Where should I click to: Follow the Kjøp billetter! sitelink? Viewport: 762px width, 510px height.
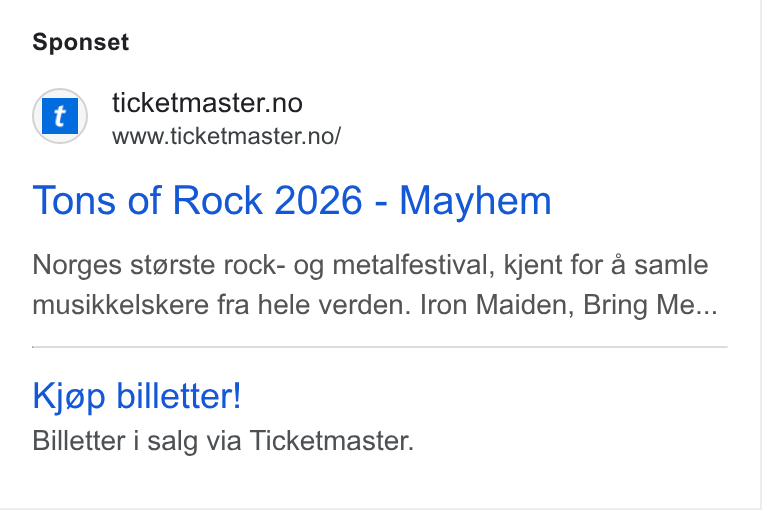[x=137, y=396]
